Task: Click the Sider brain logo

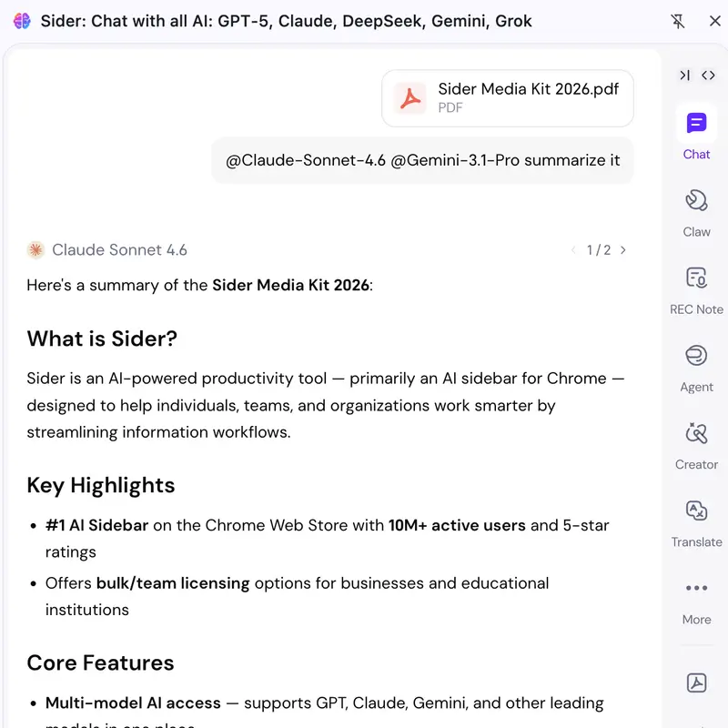Action: point(22,21)
